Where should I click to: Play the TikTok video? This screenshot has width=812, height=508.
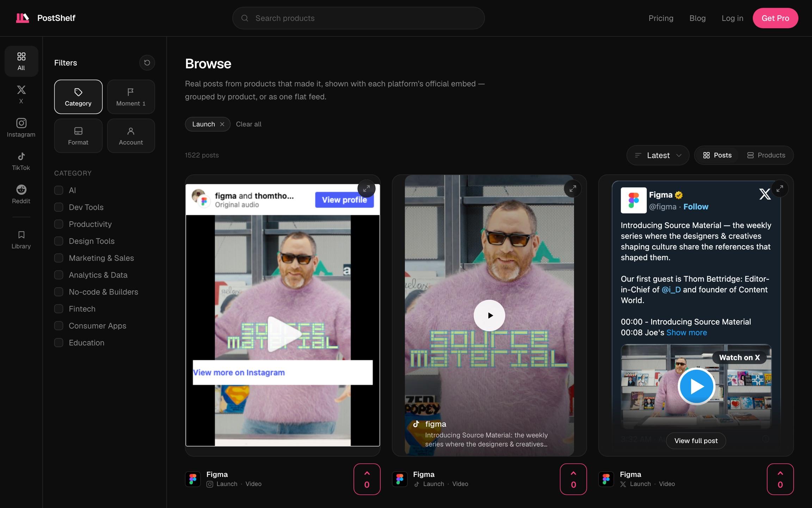point(489,315)
